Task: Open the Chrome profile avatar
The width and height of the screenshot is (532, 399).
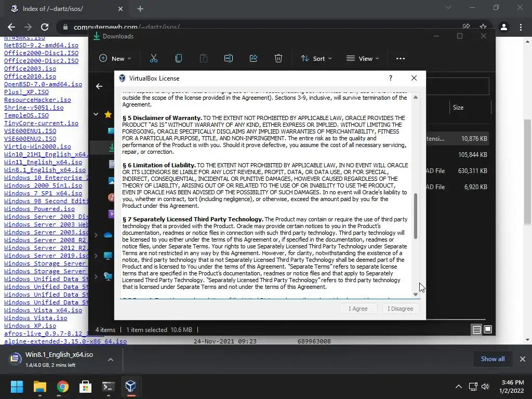Action: click(504, 27)
